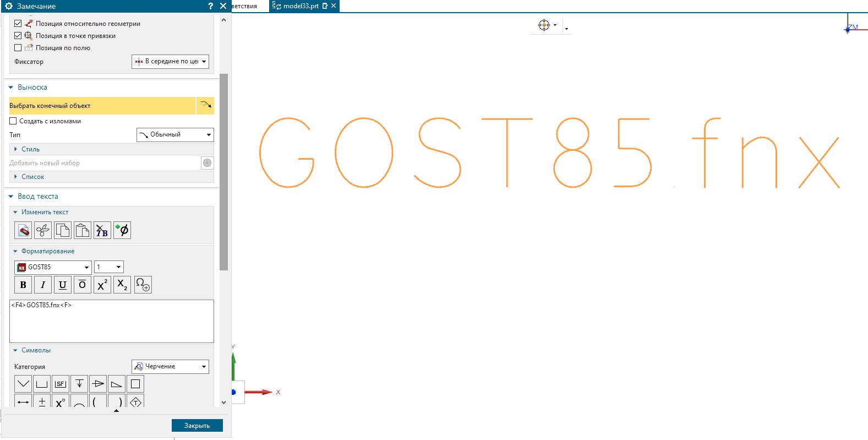Image resolution: width=868 pixels, height=440 pixels.
Task: Click 'Выбрать конечный объект' selection row
Action: pyautogui.click(x=102, y=106)
